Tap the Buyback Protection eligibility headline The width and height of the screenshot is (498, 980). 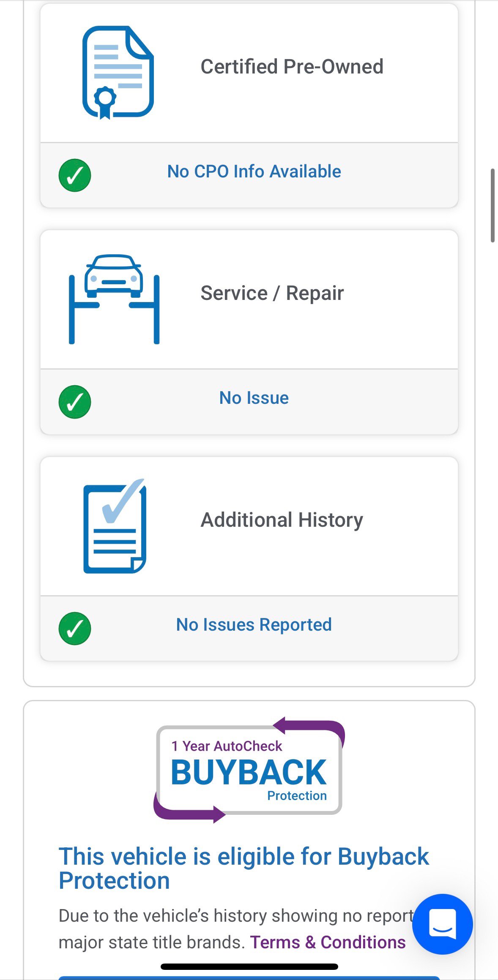click(244, 868)
